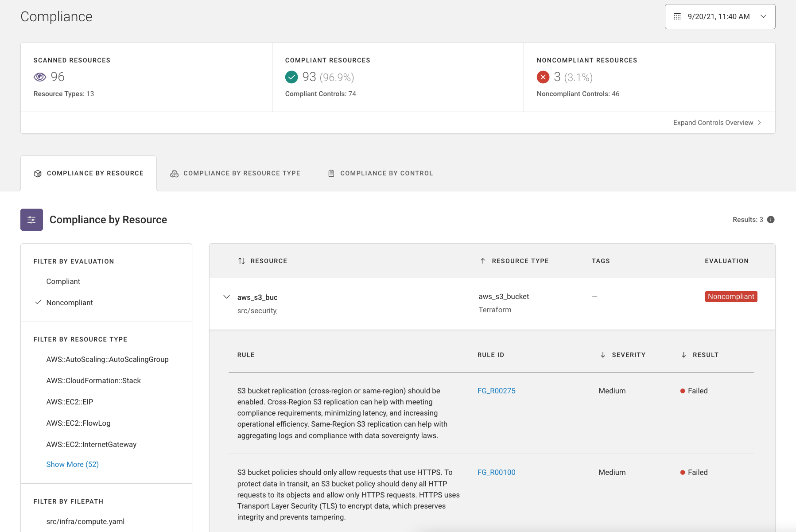
Task: Filter by AWS::EC2::FlowLog resource type
Action: (x=78, y=423)
